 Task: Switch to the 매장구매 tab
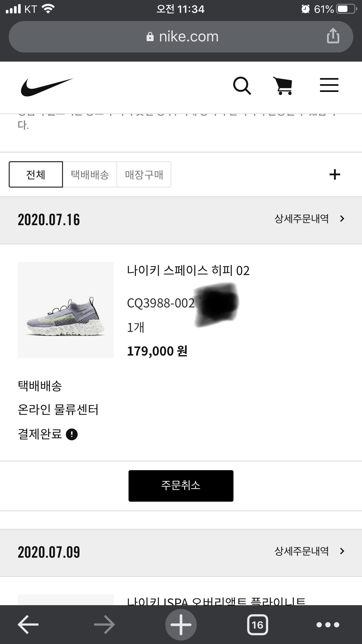pos(144,174)
